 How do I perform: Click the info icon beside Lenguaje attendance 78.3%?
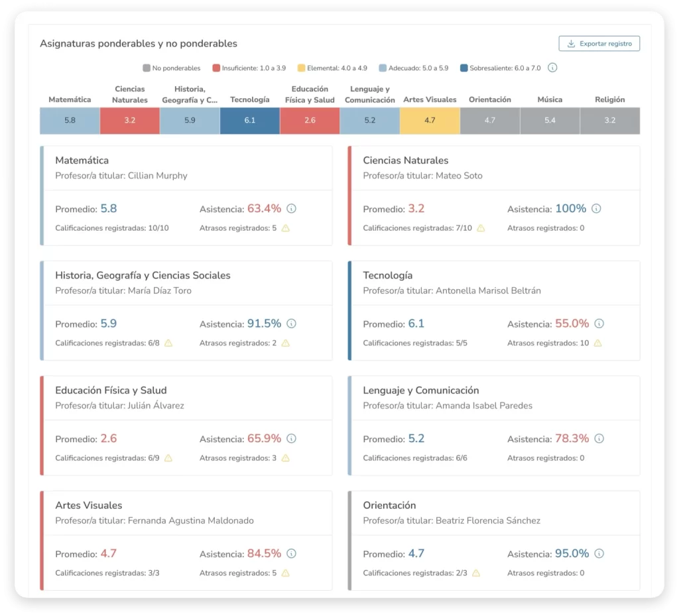(599, 439)
